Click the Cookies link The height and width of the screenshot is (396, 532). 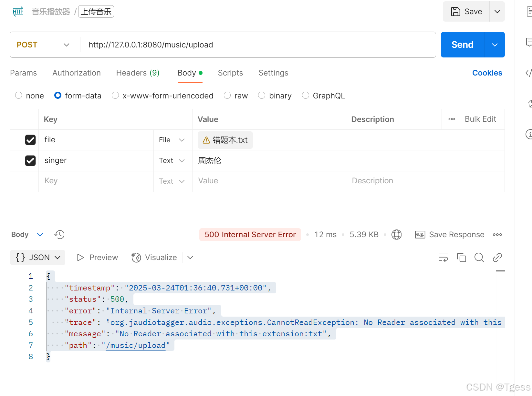(487, 73)
